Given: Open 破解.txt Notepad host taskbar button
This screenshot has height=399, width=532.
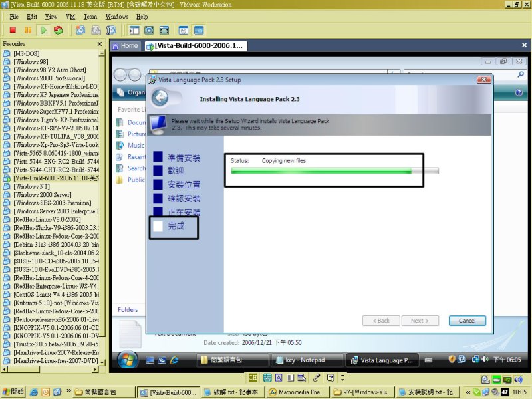Looking at the screenshot, I should pos(231,392).
